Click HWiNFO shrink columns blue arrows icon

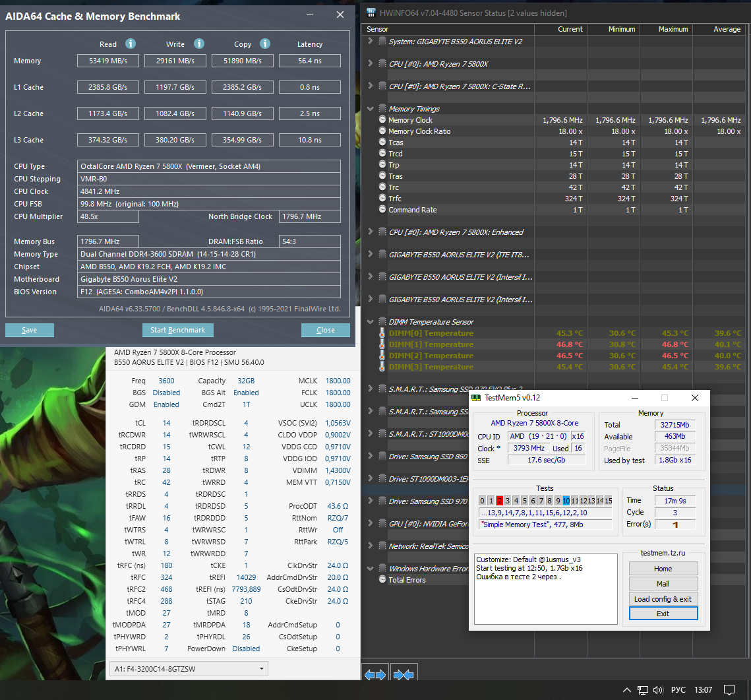tap(403, 674)
